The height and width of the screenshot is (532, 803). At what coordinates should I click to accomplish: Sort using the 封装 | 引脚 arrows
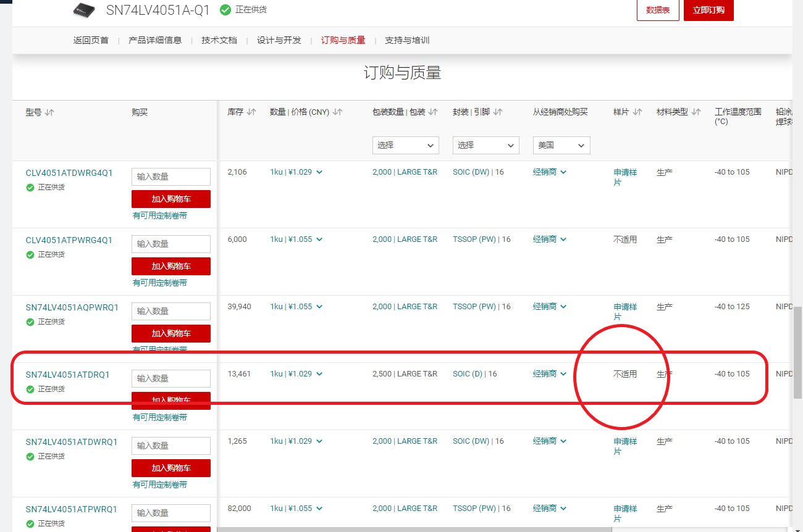(498, 112)
